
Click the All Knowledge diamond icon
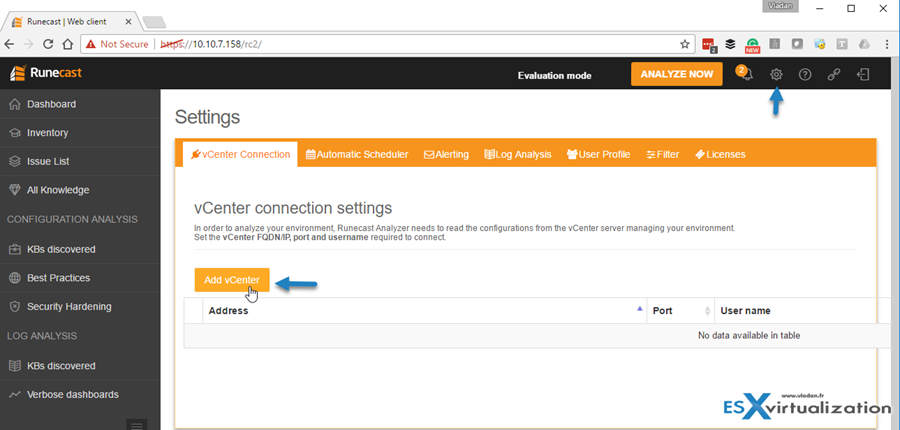pos(15,190)
